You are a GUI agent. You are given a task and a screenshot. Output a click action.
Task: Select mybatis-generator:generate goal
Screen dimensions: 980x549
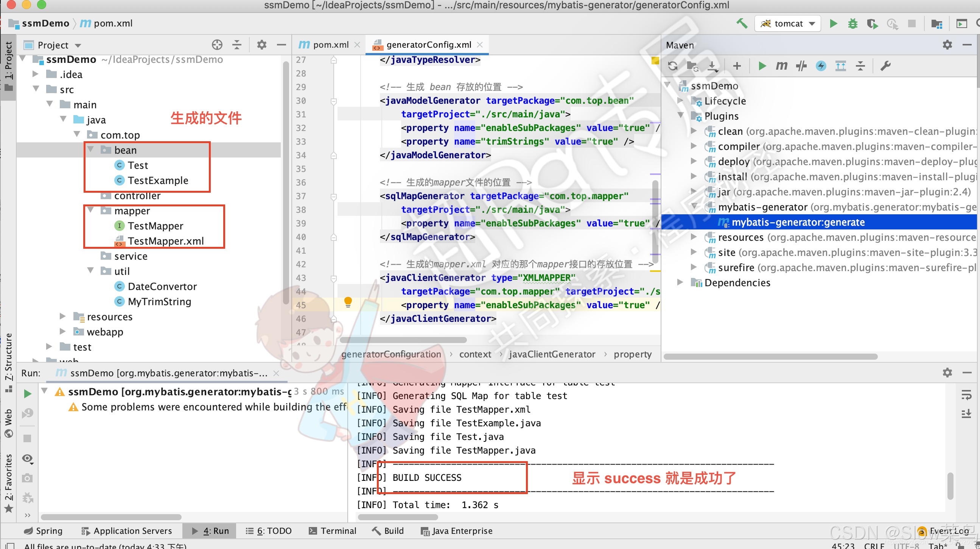click(798, 222)
